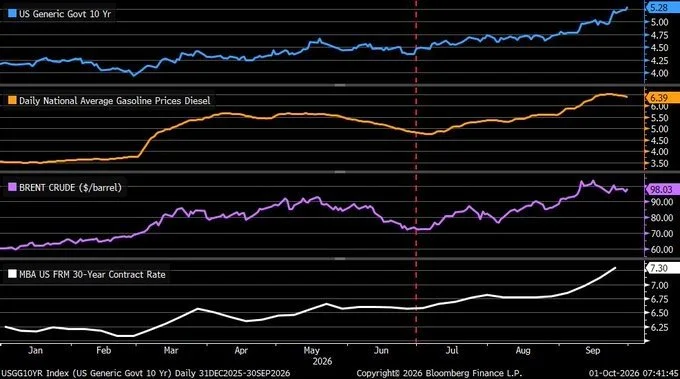Click the panel divider handle below 10 Yr chart

tap(340, 85)
